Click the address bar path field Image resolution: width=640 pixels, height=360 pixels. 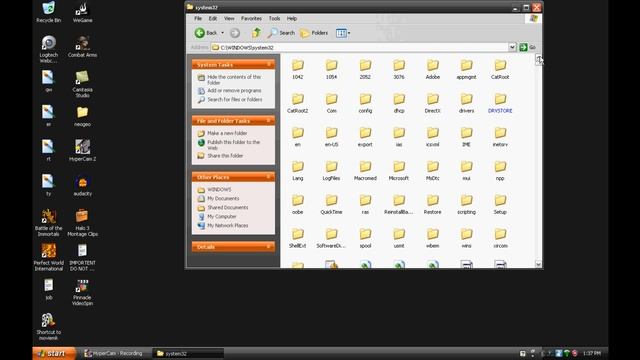click(x=360, y=47)
